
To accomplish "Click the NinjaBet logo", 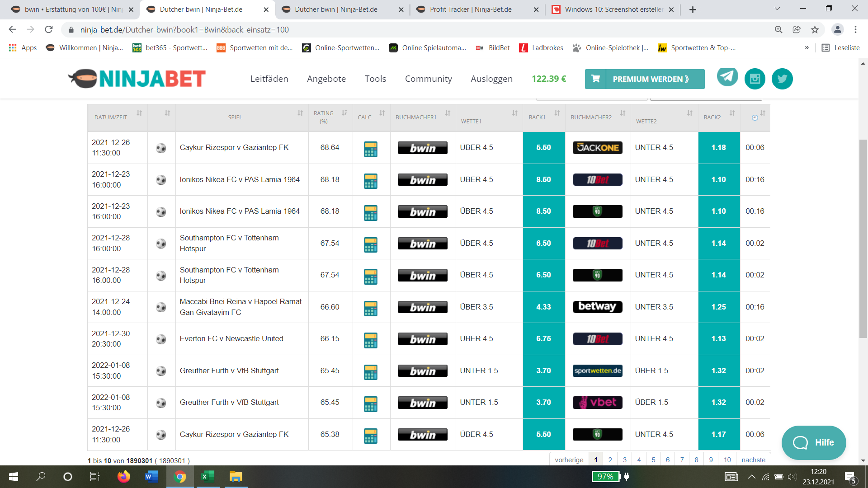I will tap(137, 79).
